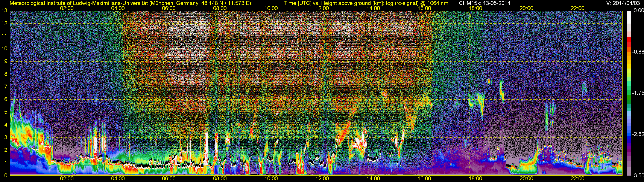Click the 22:00 label on the lower time axis
This screenshot has height=182, width=644.
click(577, 179)
